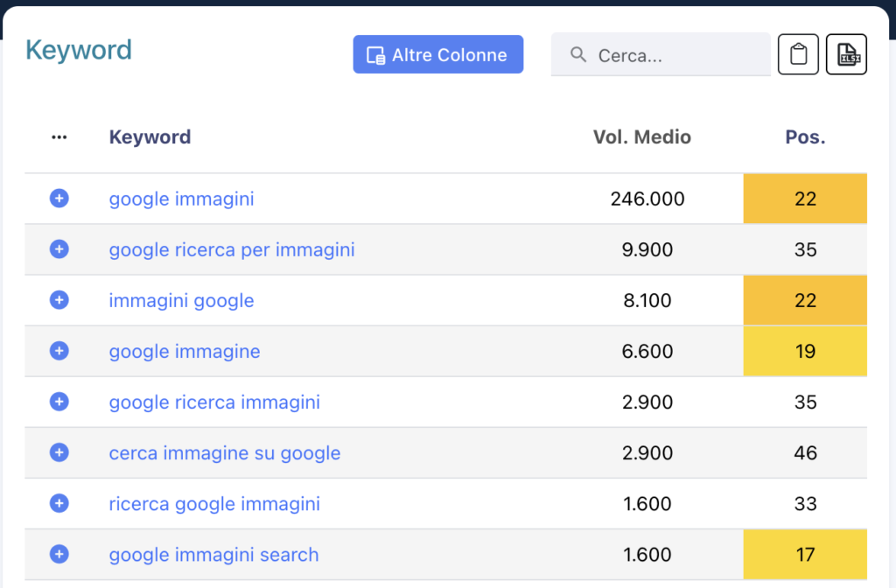Expand the 'google ricerca per immagini' row
The height and width of the screenshot is (588, 896).
(x=59, y=249)
